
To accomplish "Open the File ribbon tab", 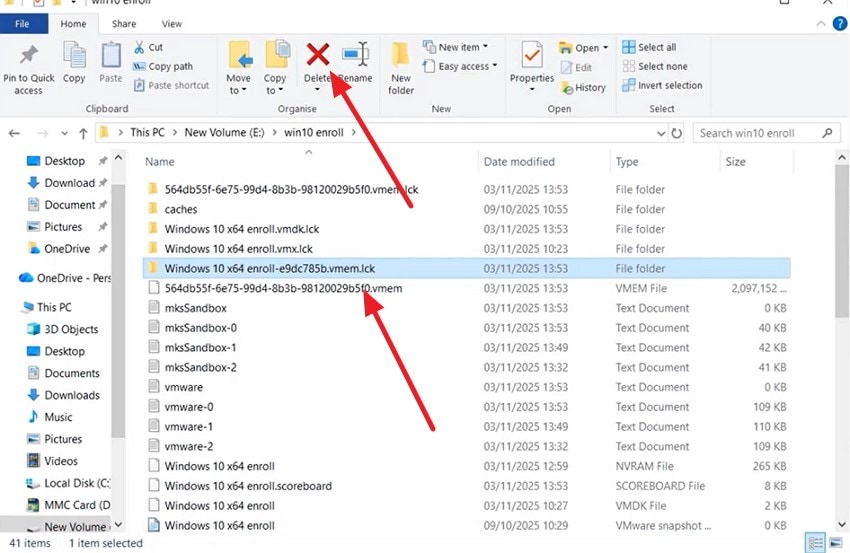I will tap(23, 24).
